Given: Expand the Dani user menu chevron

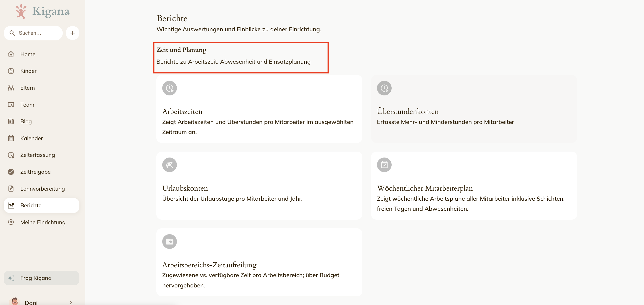Looking at the screenshot, I should pos(71,302).
